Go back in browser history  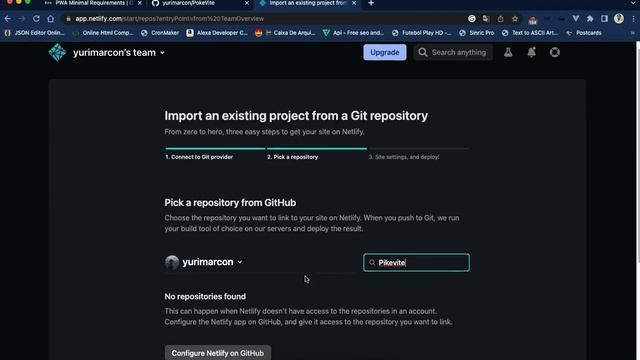pyautogui.click(x=8, y=19)
